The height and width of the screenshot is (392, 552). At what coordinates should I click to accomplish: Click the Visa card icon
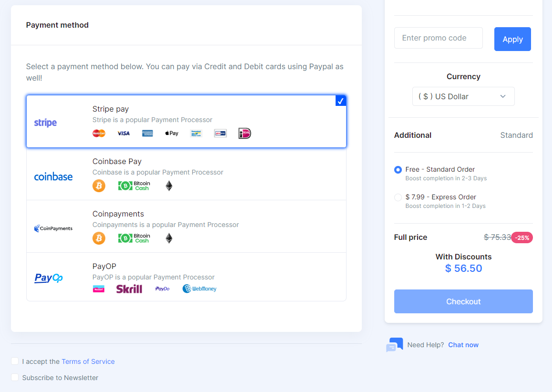click(x=123, y=134)
